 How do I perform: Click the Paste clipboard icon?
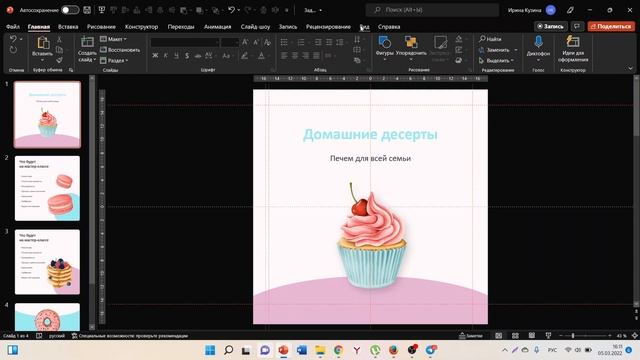point(43,43)
